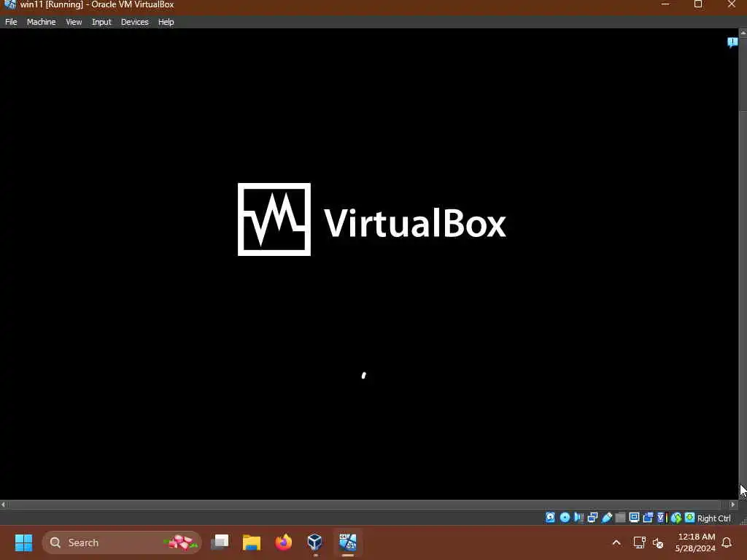Click the Right Ctrl host key label
747x560 pixels.
pos(713,518)
